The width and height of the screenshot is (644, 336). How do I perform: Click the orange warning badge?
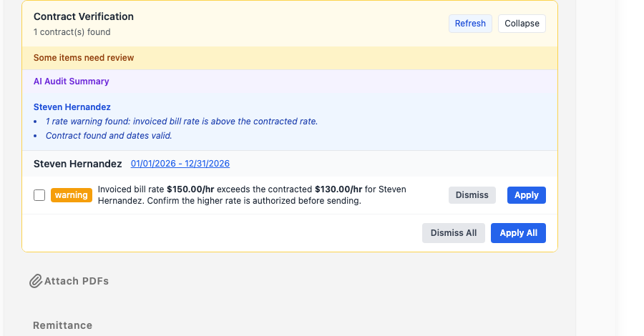[72, 195]
